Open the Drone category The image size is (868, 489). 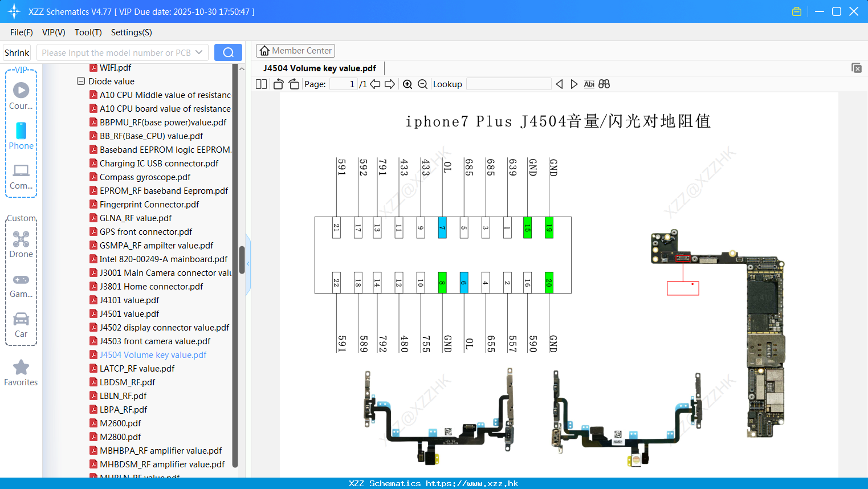pyautogui.click(x=21, y=244)
